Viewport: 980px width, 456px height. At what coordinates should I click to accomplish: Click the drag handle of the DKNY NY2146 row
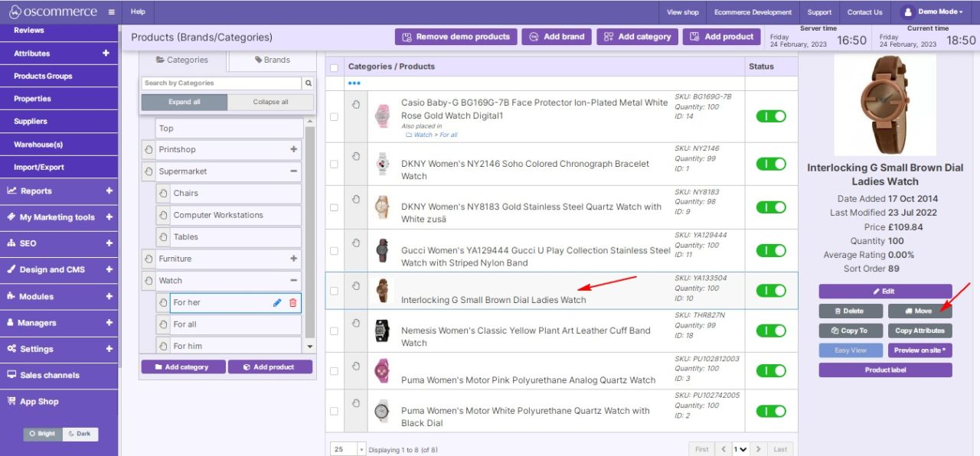pos(356,155)
